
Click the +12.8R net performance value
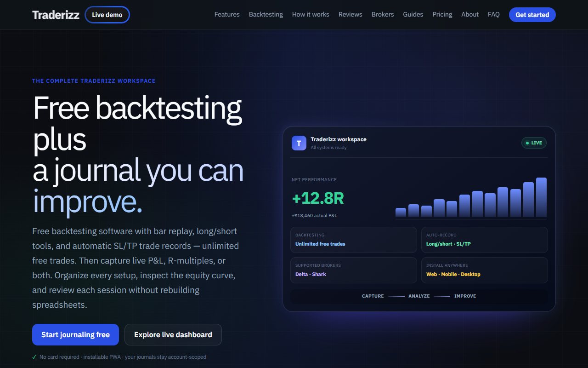pyautogui.click(x=318, y=198)
